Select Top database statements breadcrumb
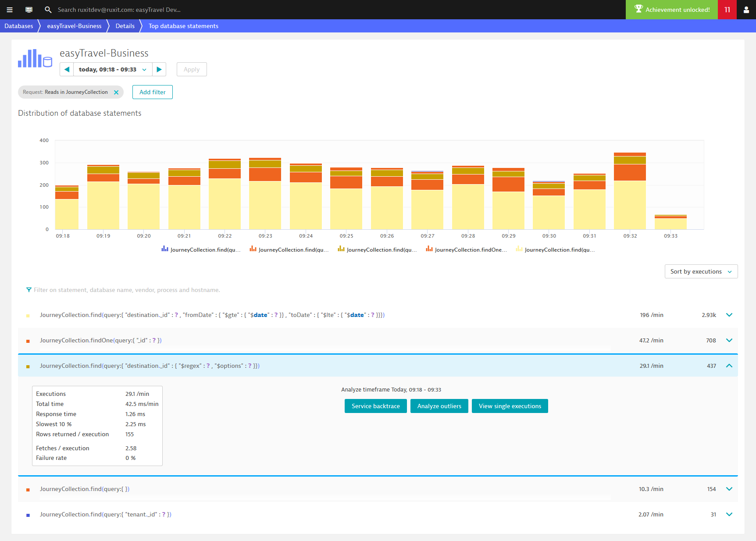The height and width of the screenshot is (541, 756). pos(183,26)
